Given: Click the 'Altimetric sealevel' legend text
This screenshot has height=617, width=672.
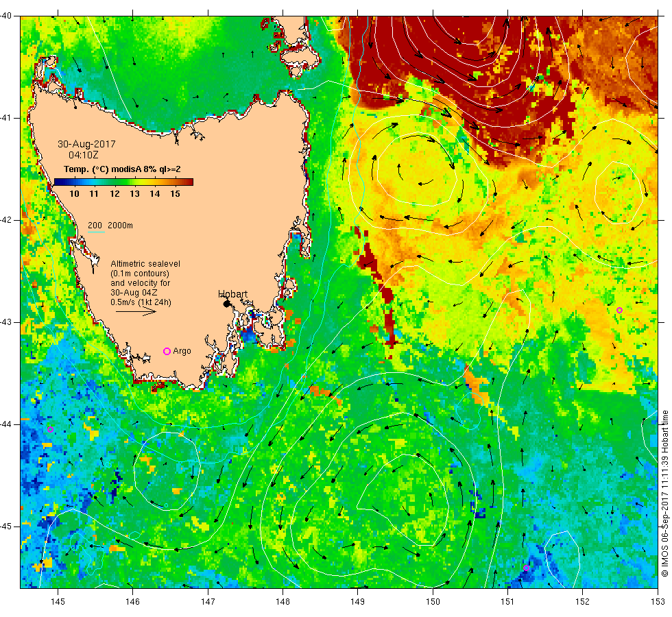Looking at the screenshot, I should [x=145, y=264].
